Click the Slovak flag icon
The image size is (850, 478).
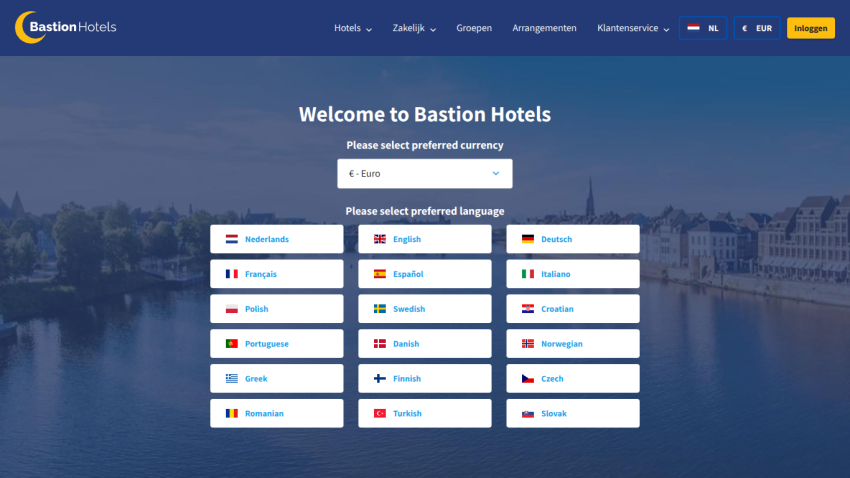pyautogui.click(x=527, y=414)
